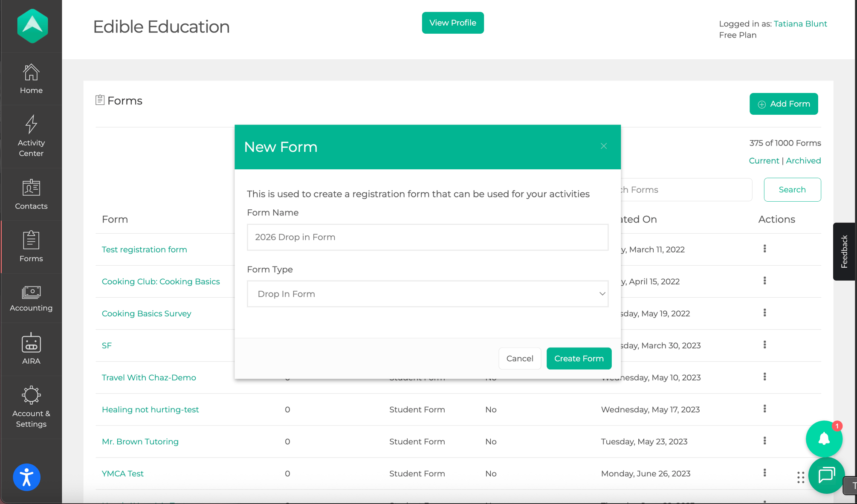Open the notification bell

pos(824,438)
